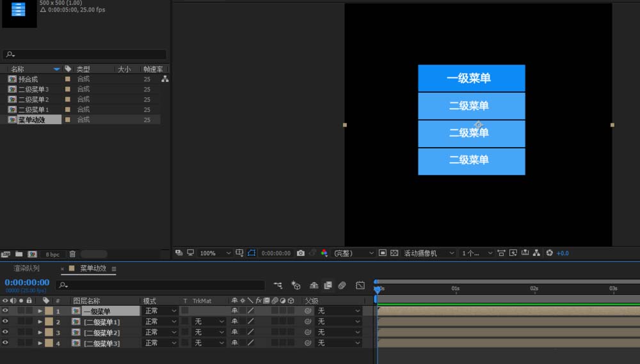Open the graph editor icon

[360, 285]
